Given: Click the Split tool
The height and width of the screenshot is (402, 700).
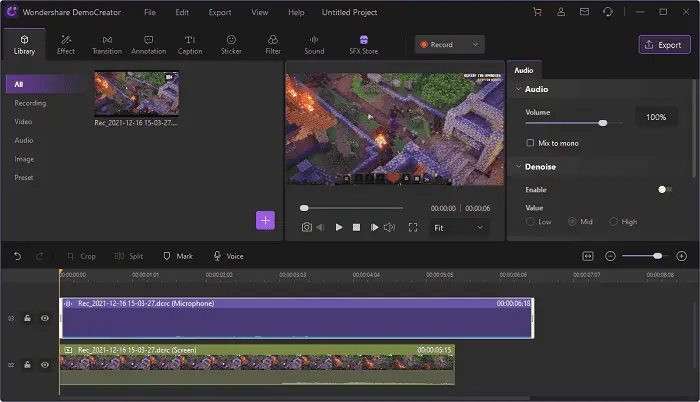Looking at the screenshot, I should 129,256.
